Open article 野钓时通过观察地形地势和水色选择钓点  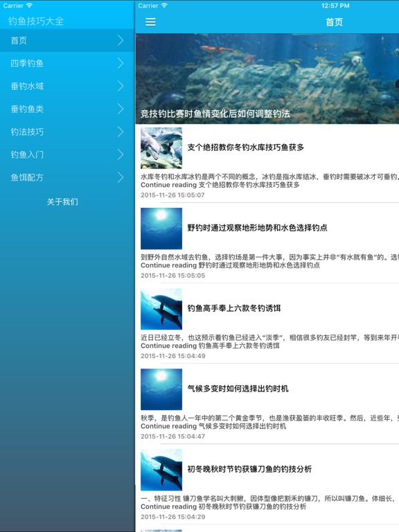point(257,228)
